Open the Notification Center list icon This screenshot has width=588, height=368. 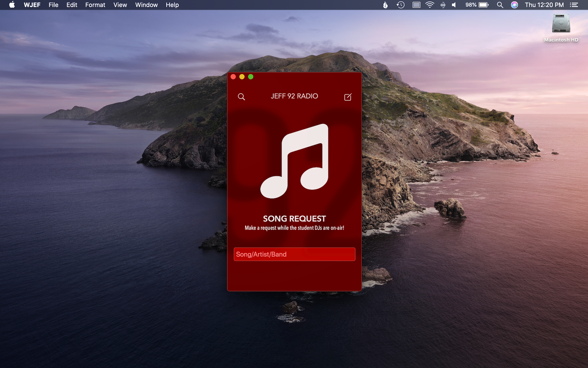pyautogui.click(x=574, y=5)
